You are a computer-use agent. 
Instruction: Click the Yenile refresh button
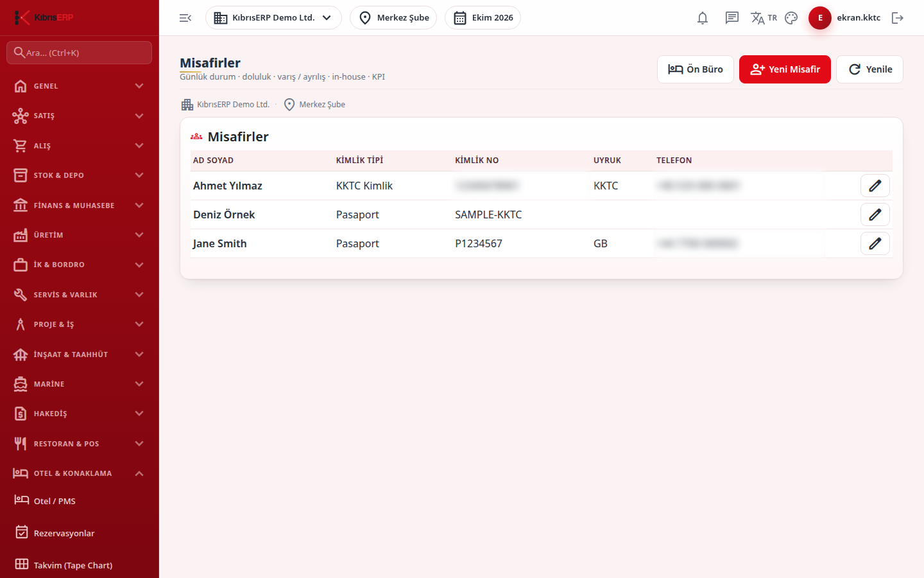[x=869, y=69]
